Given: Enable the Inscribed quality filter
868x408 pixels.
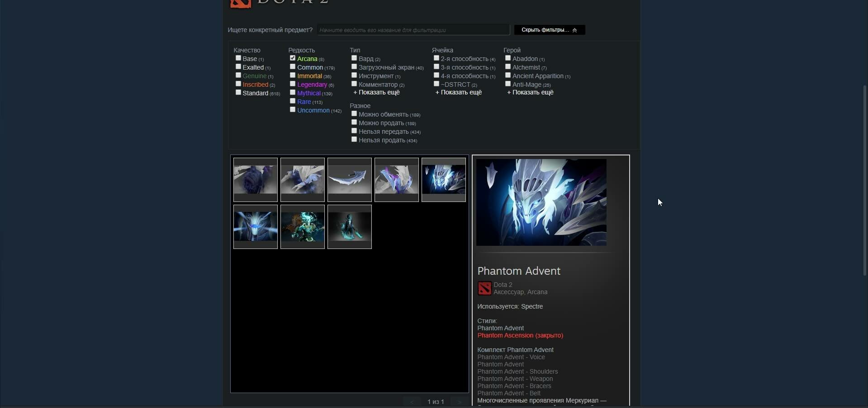Looking at the screenshot, I should [238, 84].
